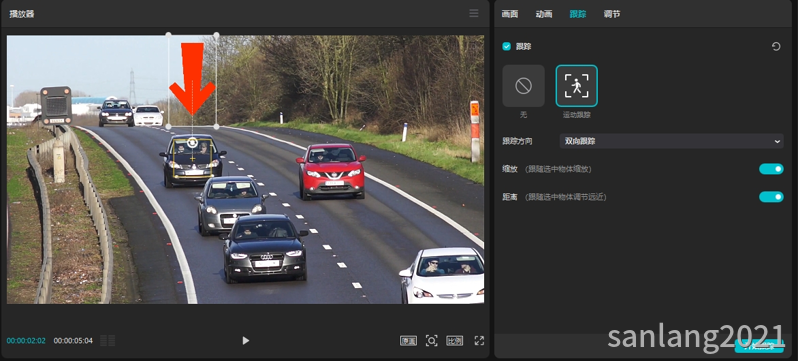This screenshot has width=798, height=361.
Task: Turn off the 缩放 scale toggle
Action: pos(771,169)
